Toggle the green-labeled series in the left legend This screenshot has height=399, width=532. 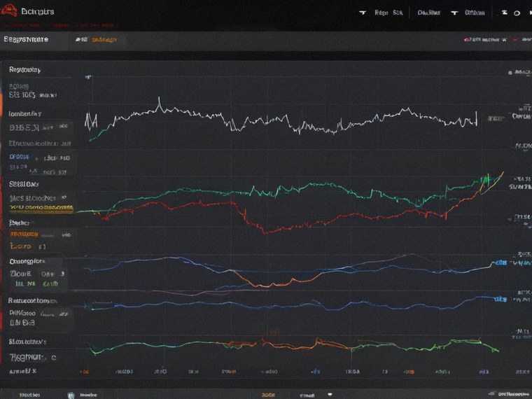point(36,283)
